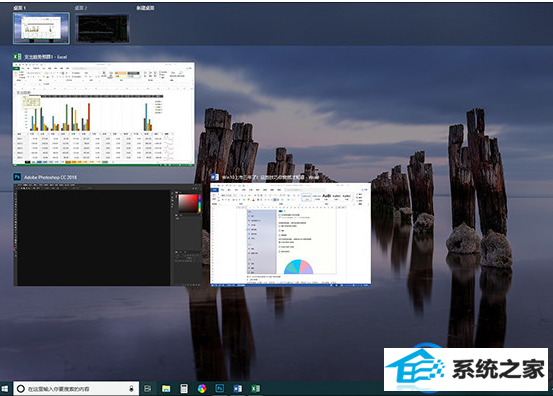This screenshot has height=396, width=553.
Task: Click the 'Adobe Photoshop CC 2018' title label
Action: tap(50, 177)
